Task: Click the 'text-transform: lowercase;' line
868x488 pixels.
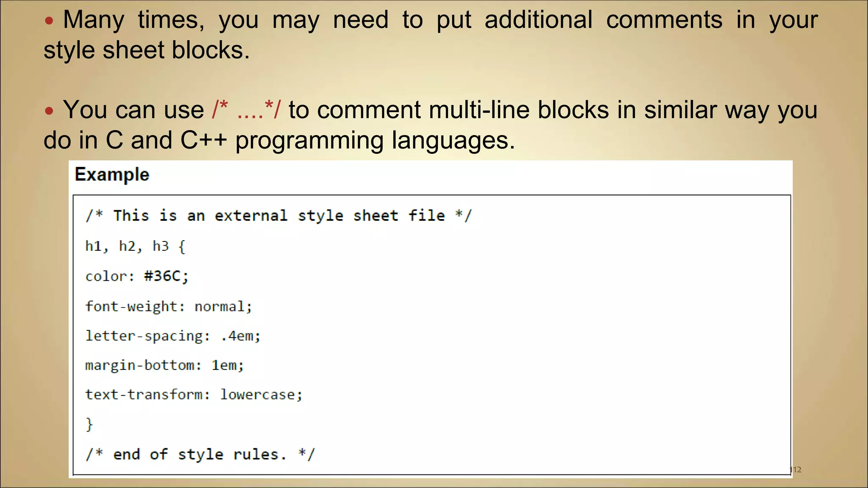Action: (x=194, y=395)
